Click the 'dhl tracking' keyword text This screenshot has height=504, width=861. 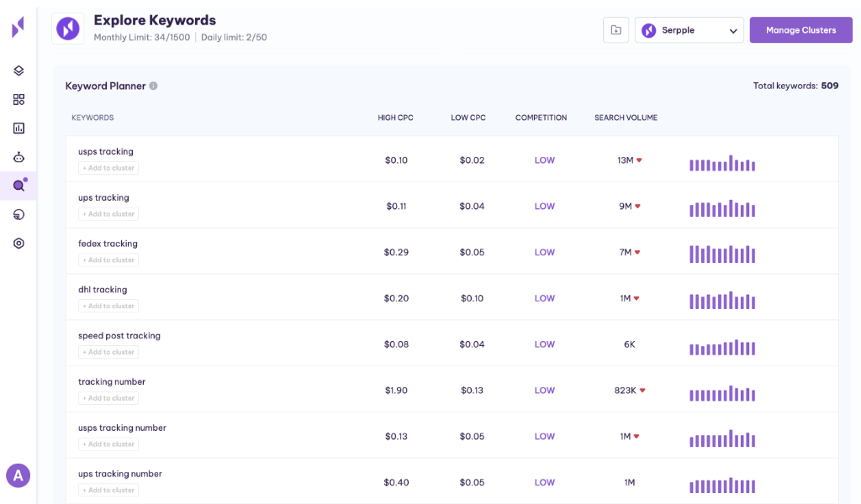coord(102,290)
